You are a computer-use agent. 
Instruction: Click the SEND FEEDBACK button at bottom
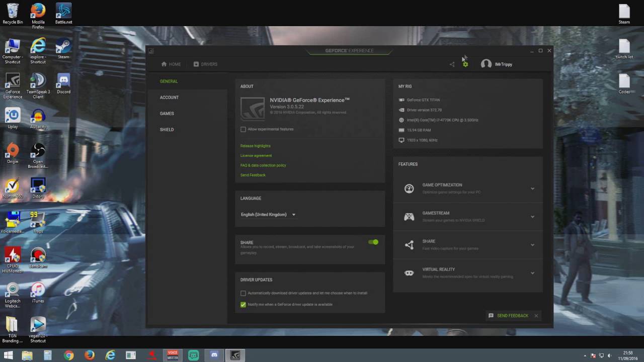509,316
